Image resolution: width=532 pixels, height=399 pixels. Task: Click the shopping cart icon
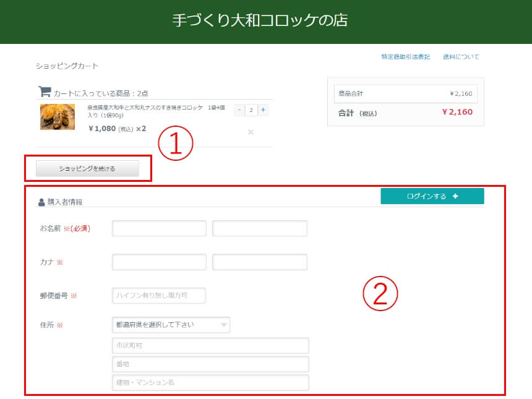pyautogui.click(x=45, y=92)
